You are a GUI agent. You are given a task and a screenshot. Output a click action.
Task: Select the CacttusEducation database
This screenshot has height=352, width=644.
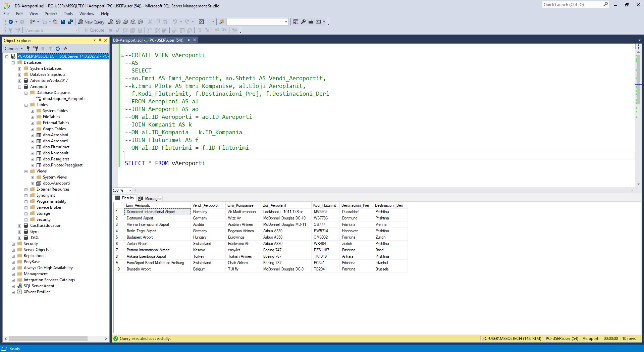(x=46, y=225)
